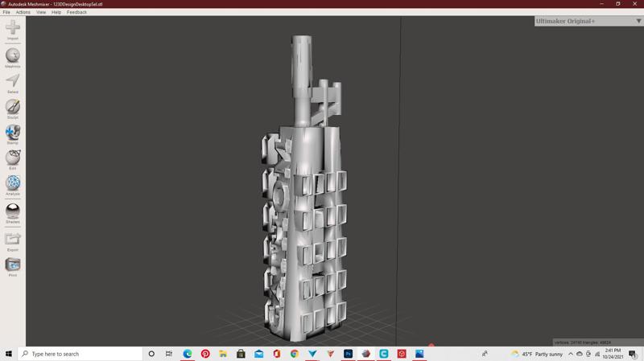Image resolution: width=644 pixels, height=361 pixels.
Task: Open Pinterest from the taskbar
Action: [x=205, y=354]
